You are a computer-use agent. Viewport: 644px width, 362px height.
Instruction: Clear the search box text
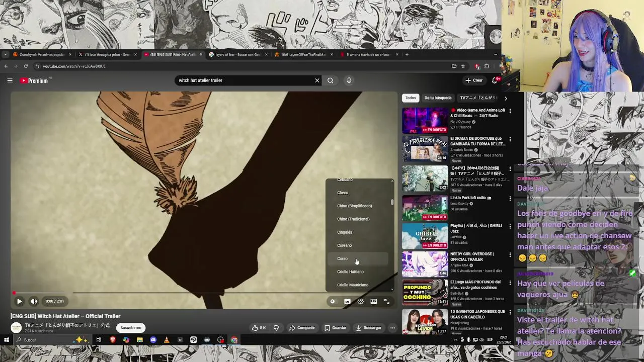(317, 80)
